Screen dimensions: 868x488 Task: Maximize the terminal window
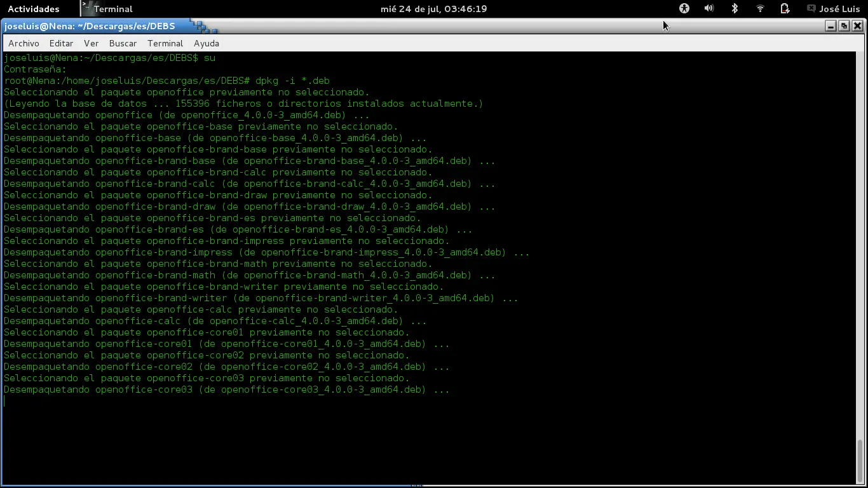click(x=844, y=26)
